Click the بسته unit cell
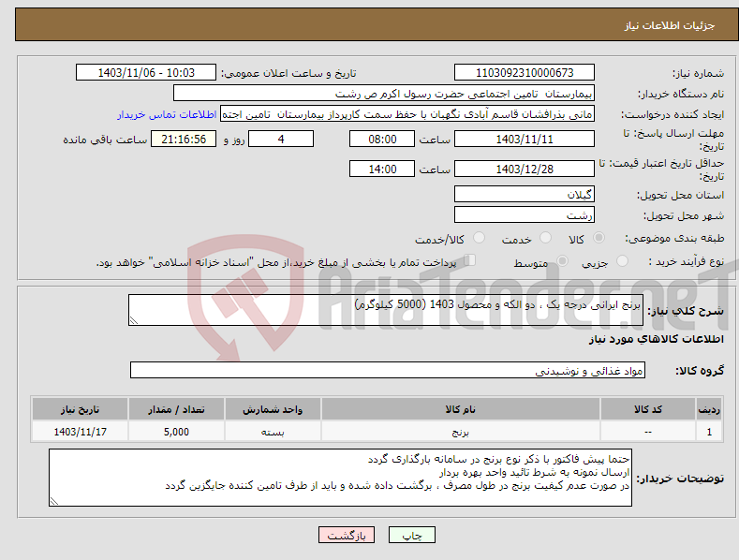The image size is (739, 560). pyautogui.click(x=273, y=432)
